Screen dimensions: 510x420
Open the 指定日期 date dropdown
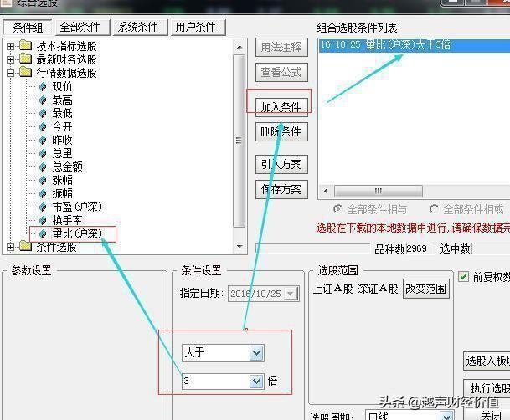(291, 294)
